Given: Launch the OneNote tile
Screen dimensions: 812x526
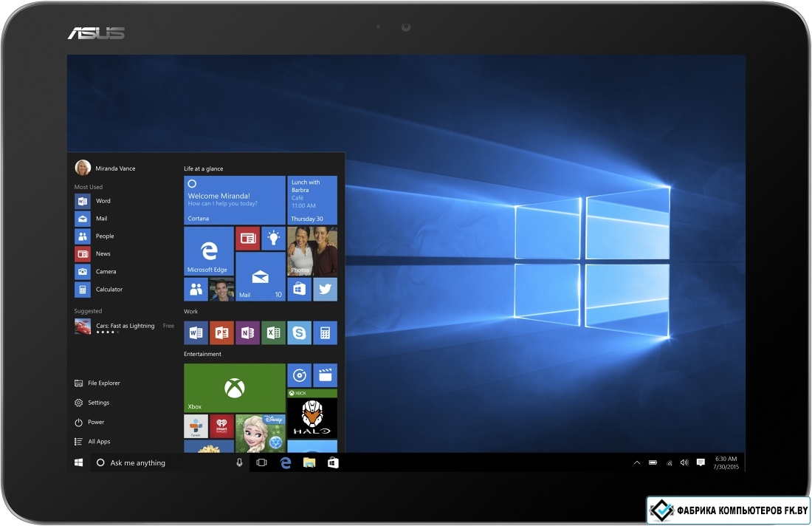Looking at the screenshot, I should (247, 332).
